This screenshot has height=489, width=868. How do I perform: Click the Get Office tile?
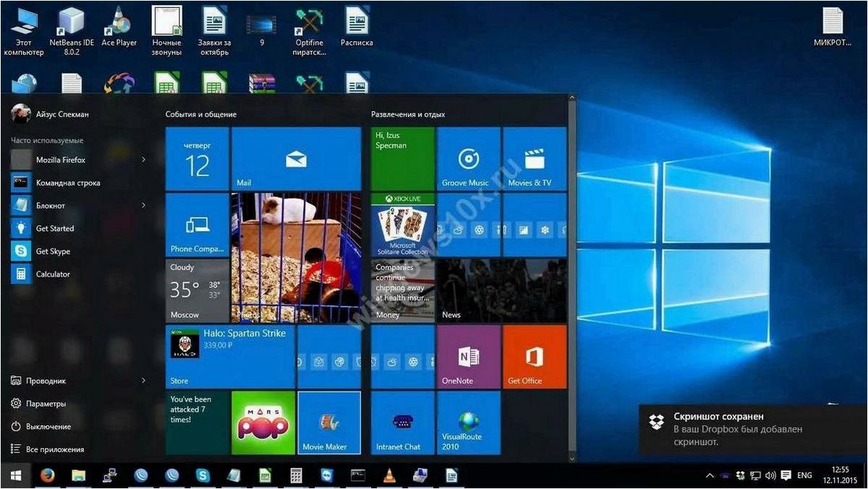pyautogui.click(x=535, y=357)
